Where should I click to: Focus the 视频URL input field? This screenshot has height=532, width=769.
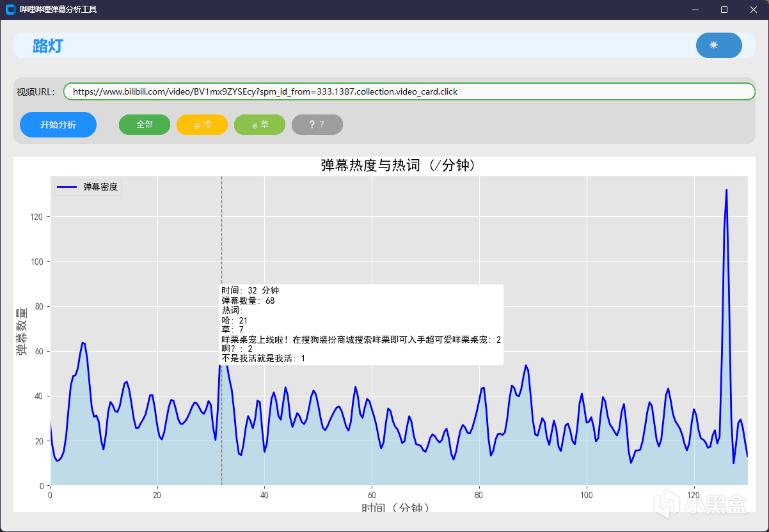(x=409, y=91)
